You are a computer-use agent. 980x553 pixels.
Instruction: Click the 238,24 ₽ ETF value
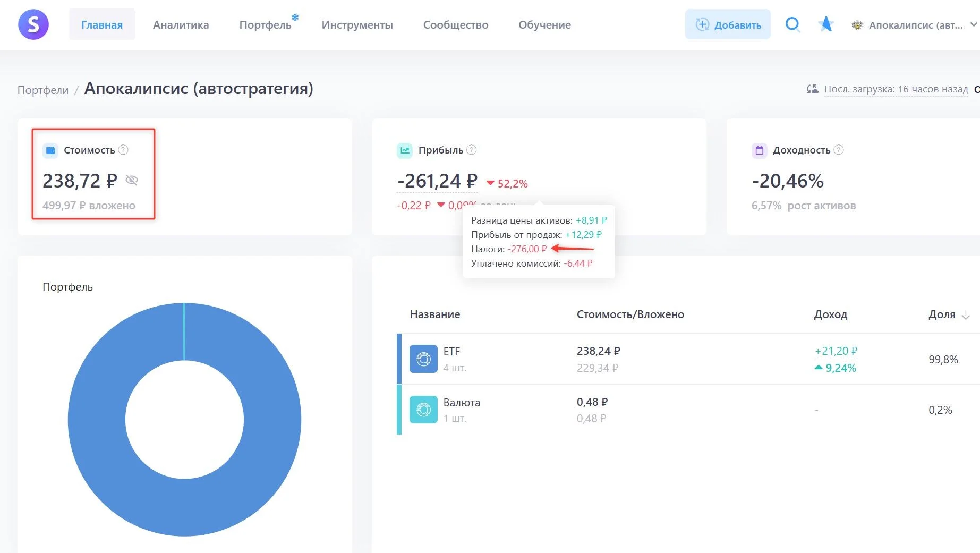pyautogui.click(x=599, y=351)
